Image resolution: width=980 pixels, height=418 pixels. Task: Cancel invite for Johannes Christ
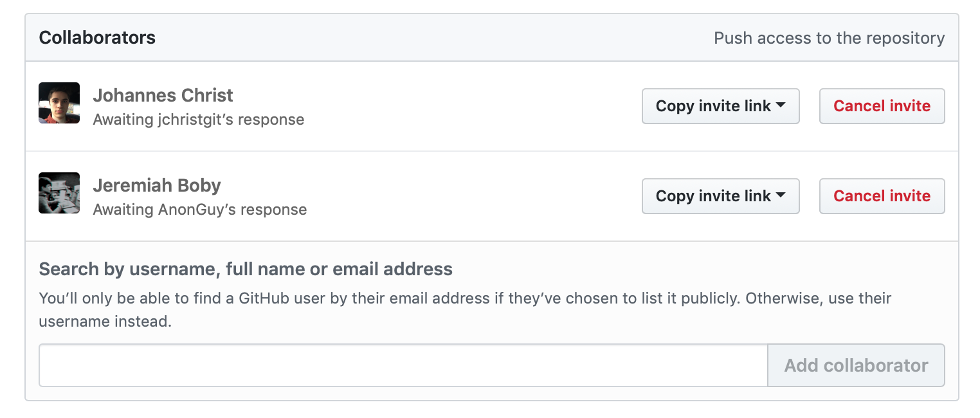[882, 106]
